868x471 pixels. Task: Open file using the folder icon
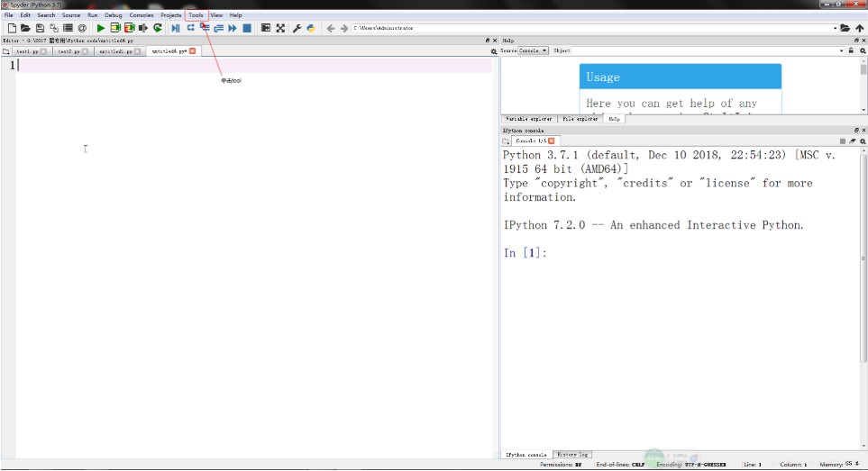(x=25, y=28)
